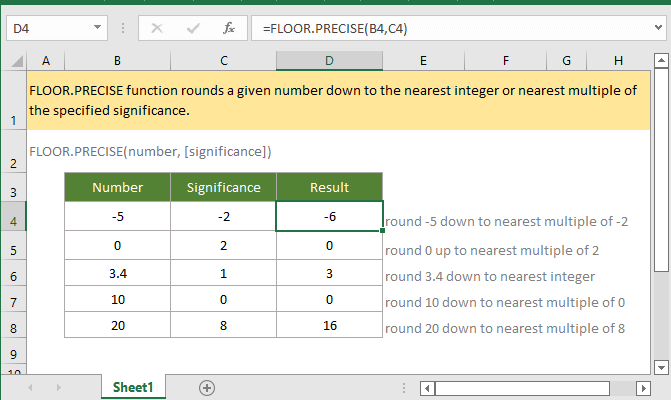
Task: Click the vertical scrollbar down arrow
Action: tap(661, 366)
